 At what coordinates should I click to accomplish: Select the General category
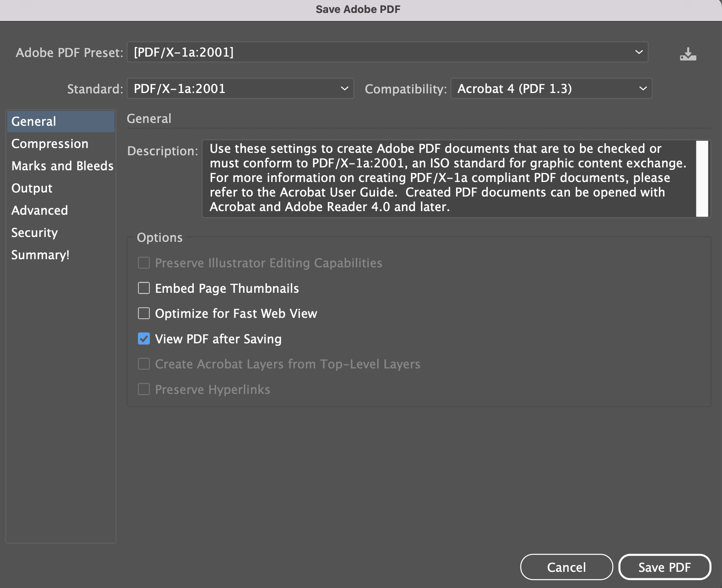[61, 121]
